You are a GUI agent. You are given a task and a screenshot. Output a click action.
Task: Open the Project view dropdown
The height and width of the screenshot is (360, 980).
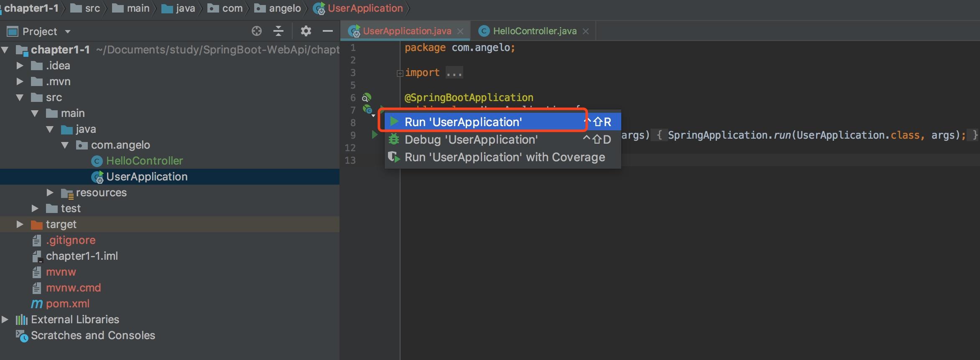tap(68, 32)
